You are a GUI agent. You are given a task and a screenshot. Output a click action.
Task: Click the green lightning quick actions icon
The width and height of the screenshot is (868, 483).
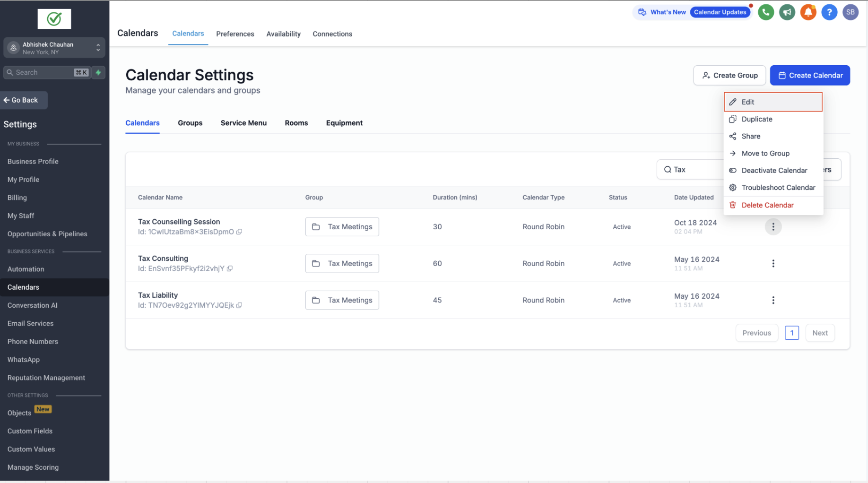[98, 72]
